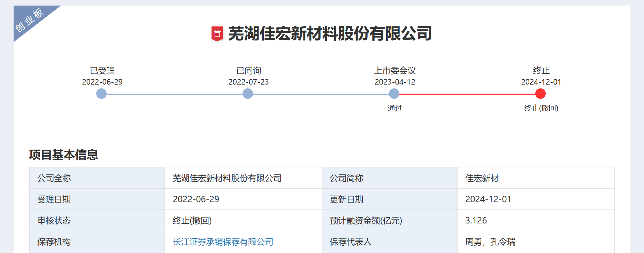Click the 审核状态 value 终止(撤回) cell
Viewport: 644px width, 253px height.
pos(192,221)
